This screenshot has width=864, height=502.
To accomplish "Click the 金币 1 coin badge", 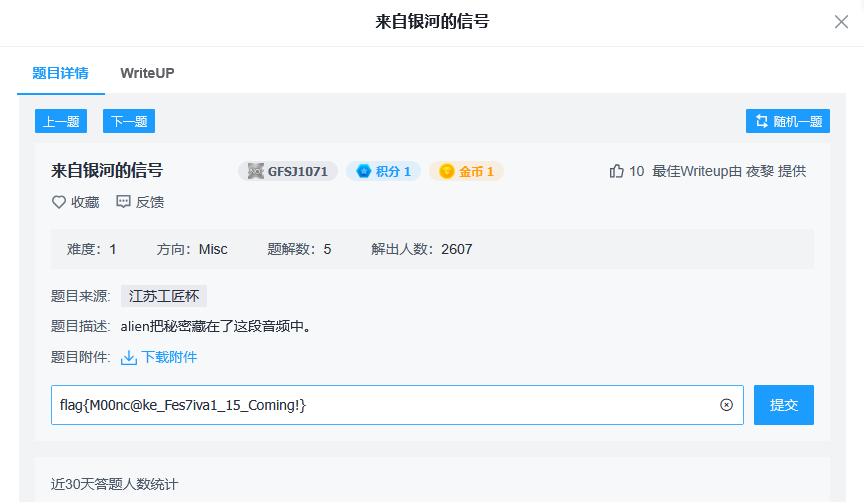I will [466, 171].
